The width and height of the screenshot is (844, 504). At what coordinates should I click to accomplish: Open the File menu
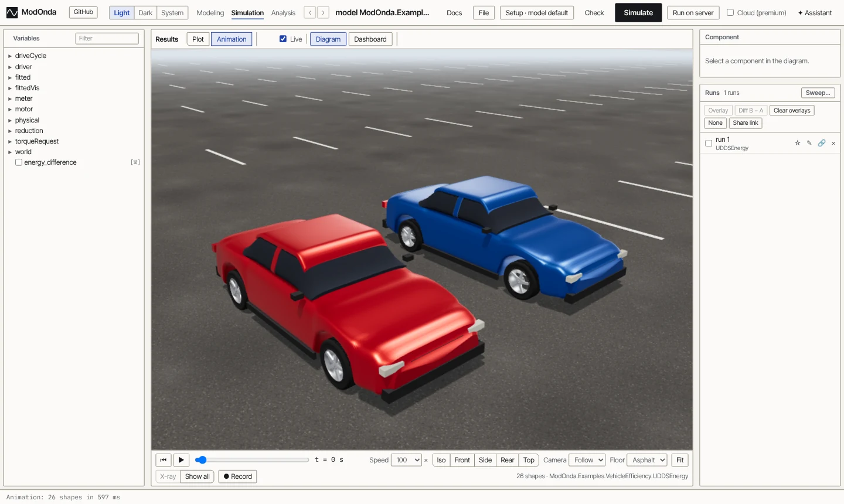pyautogui.click(x=484, y=13)
